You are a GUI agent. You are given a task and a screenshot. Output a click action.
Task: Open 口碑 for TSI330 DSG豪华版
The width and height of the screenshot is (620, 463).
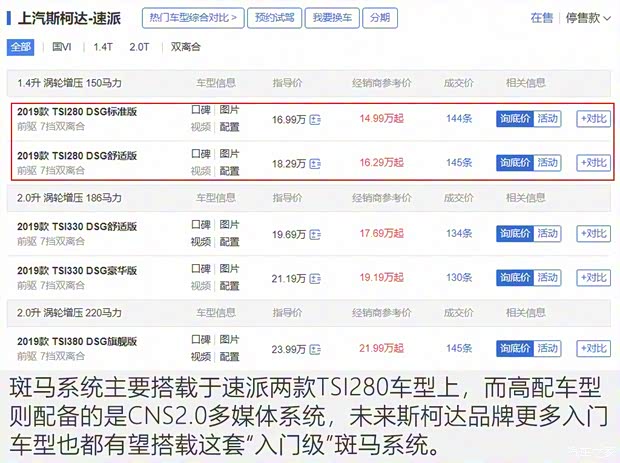[x=200, y=269]
